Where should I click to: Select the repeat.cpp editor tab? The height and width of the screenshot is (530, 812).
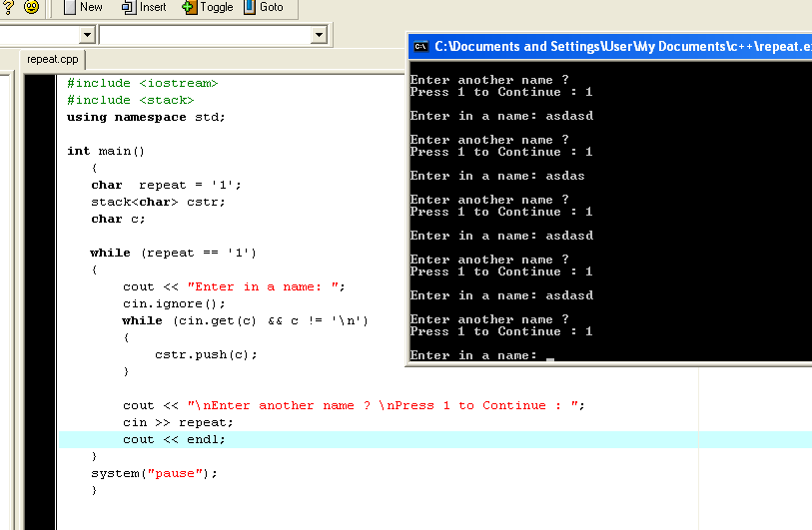coord(52,60)
